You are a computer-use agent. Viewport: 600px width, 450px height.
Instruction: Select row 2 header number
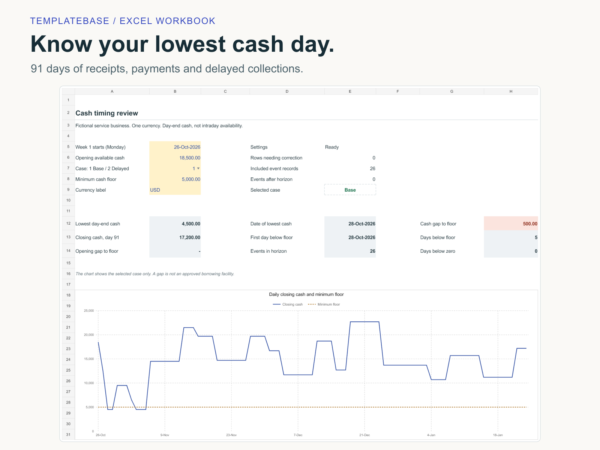tap(68, 113)
